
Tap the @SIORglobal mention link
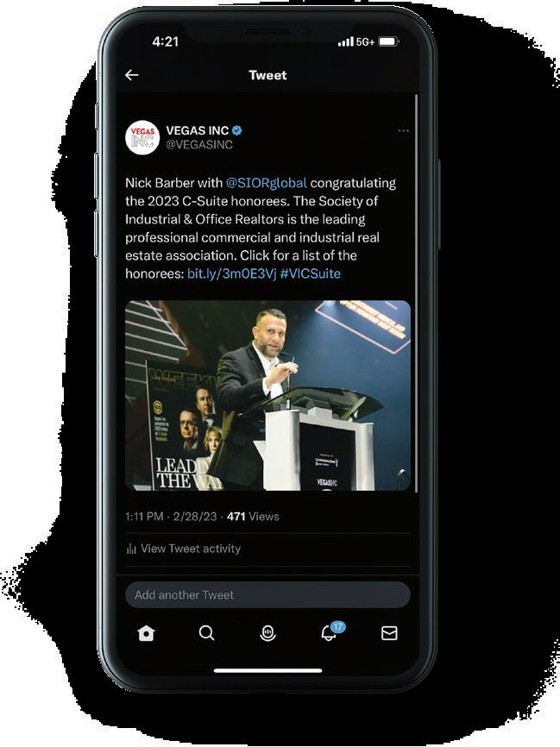[x=267, y=183]
